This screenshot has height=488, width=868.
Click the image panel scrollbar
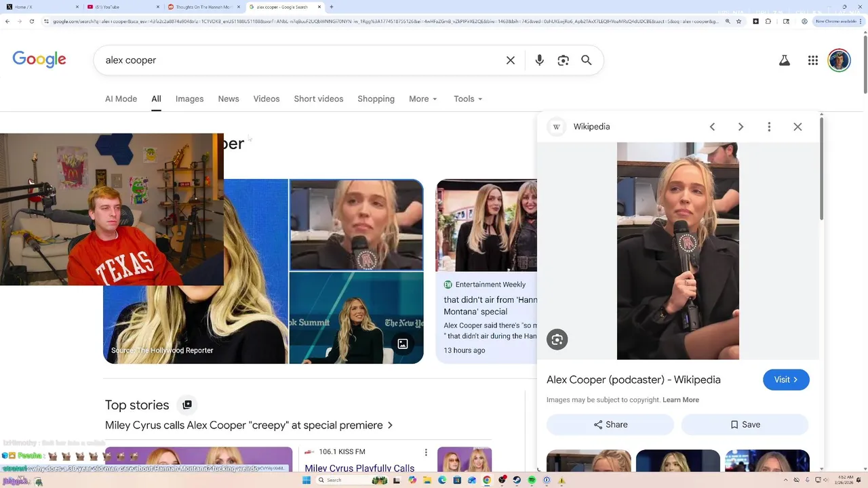tap(821, 169)
